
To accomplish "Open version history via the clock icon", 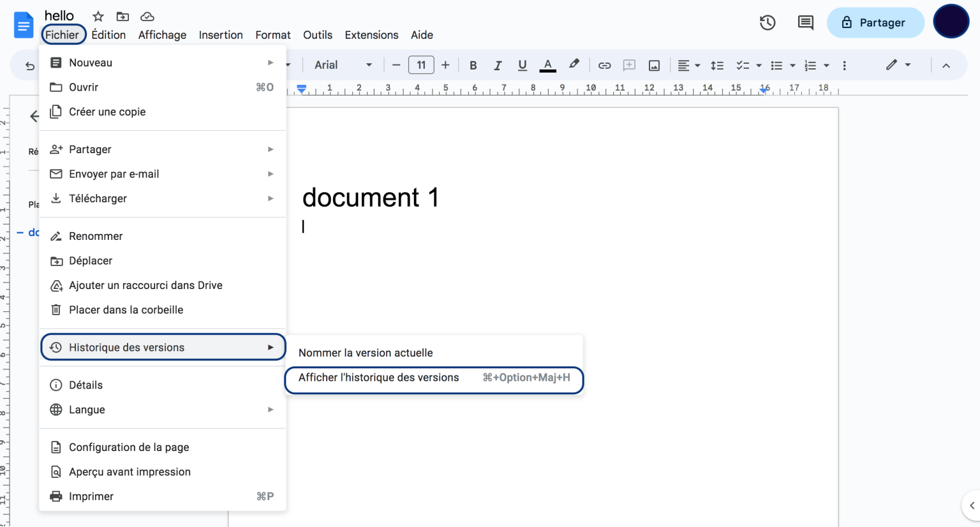I will 768,22.
